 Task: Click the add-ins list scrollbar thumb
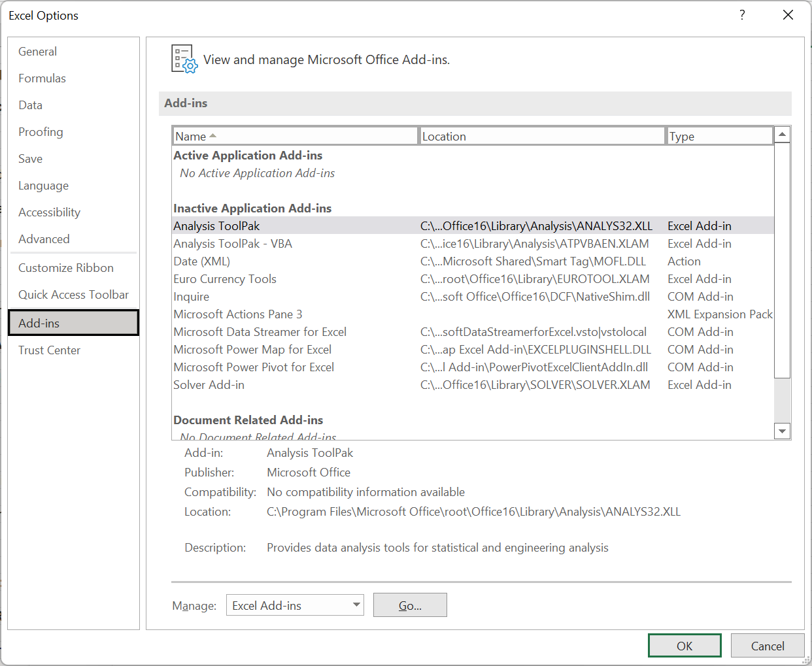782,260
